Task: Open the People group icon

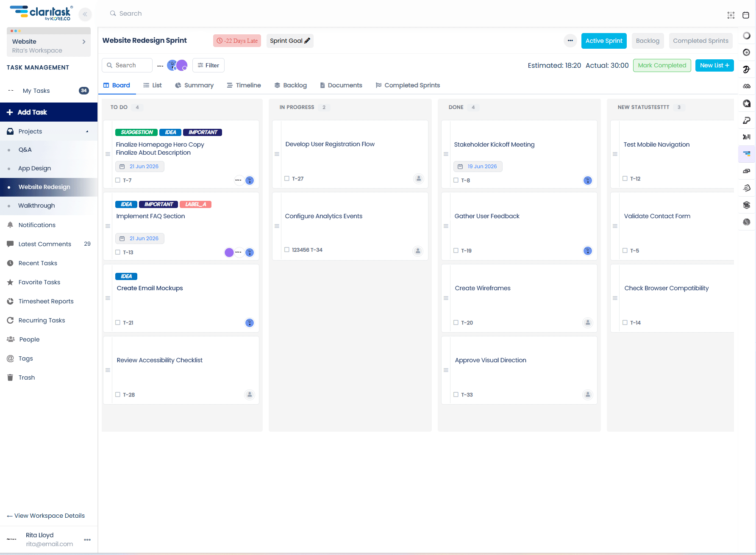Action: tap(11, 339)
